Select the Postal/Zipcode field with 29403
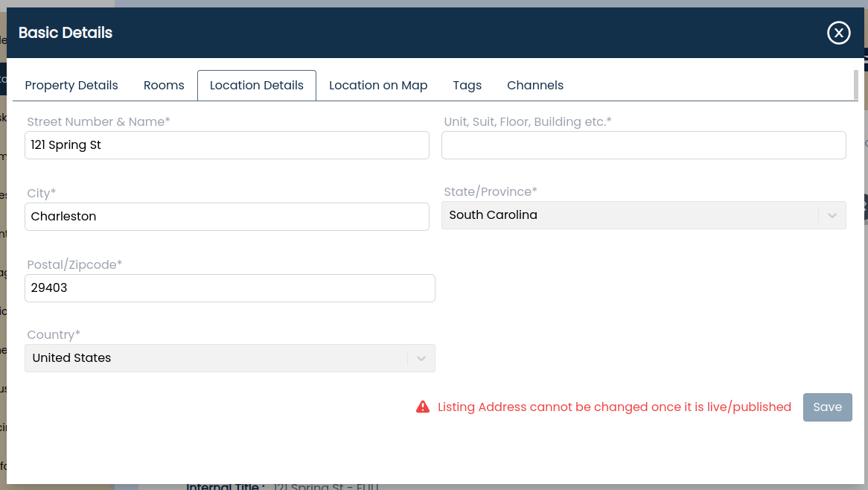 229,288
